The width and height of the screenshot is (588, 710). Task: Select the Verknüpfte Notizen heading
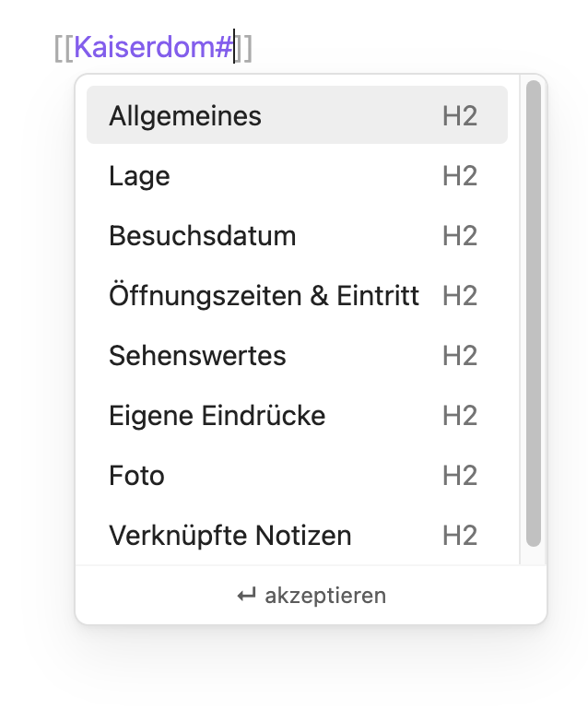click(x=297, y=535)
